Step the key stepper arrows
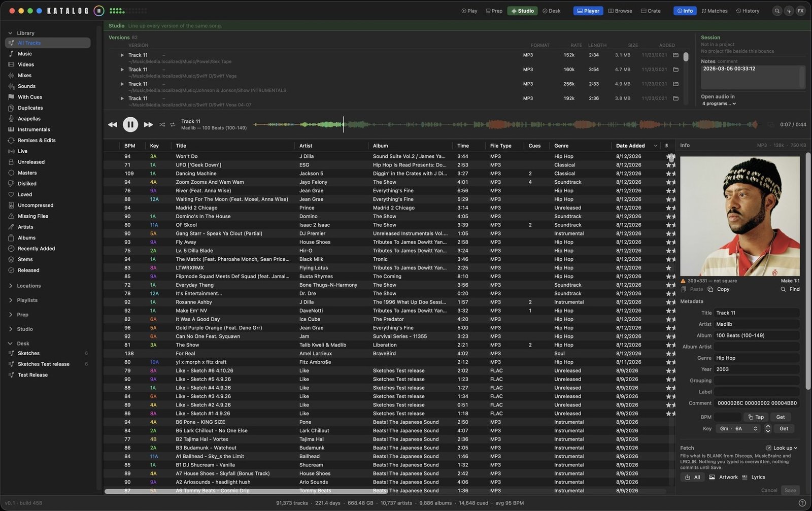Image resolution: width=812 pixels, height=511 pixels. pos(767,429)
